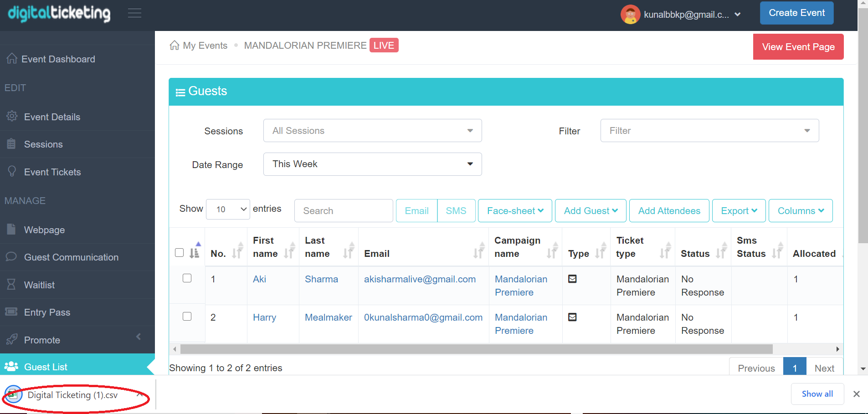Click Guest List people icon
The width and height of the screenshot is (868, 414).
tap(11, 366)
